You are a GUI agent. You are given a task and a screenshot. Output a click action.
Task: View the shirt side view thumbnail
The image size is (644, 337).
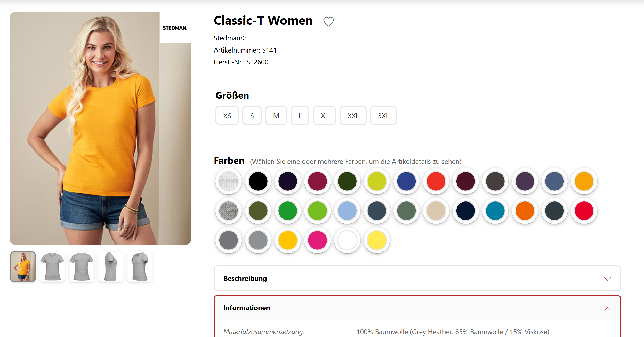point(111,267)
